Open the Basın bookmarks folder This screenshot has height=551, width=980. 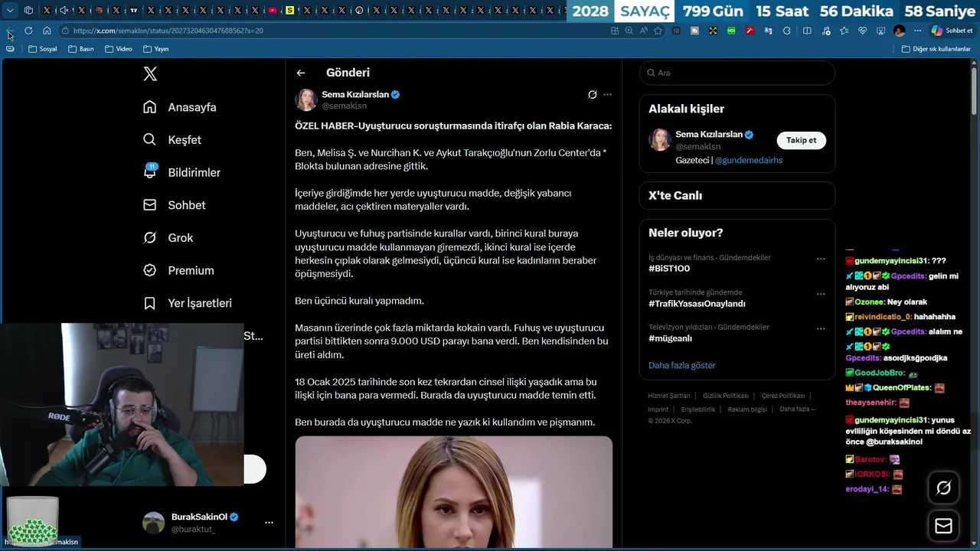(80, 49)
